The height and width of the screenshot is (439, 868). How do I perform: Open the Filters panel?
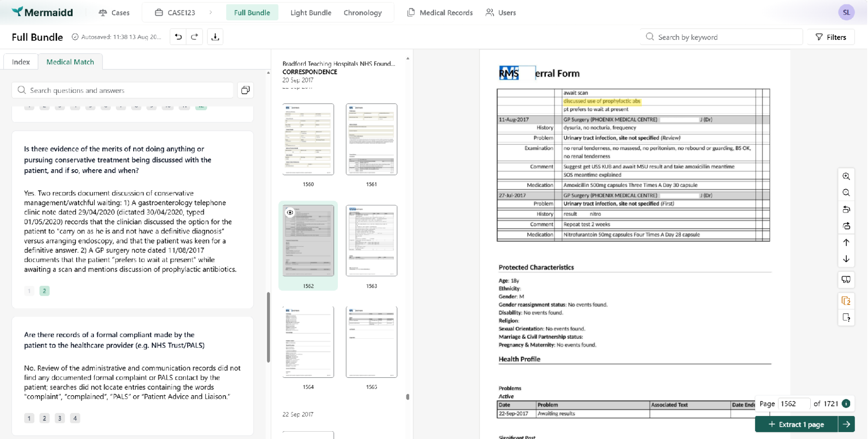pyautogui.click(x=831, y=37)
